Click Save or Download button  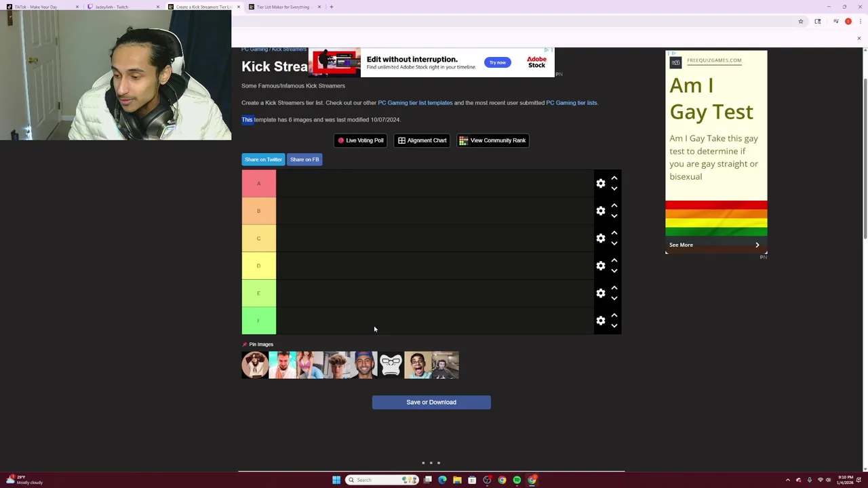431,403
